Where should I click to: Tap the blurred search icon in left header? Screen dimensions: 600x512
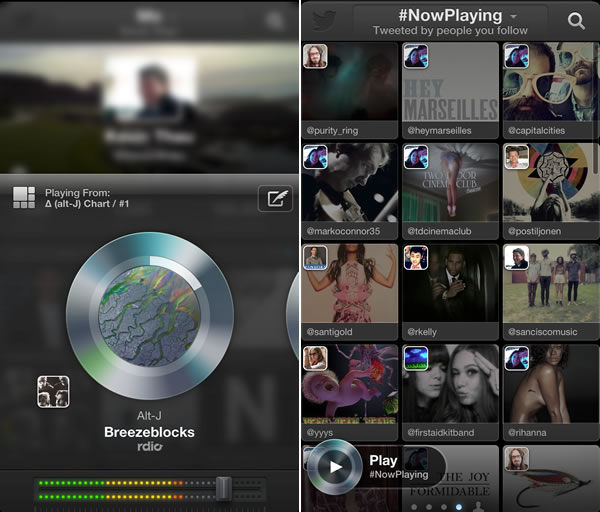[x=274, y=20]
